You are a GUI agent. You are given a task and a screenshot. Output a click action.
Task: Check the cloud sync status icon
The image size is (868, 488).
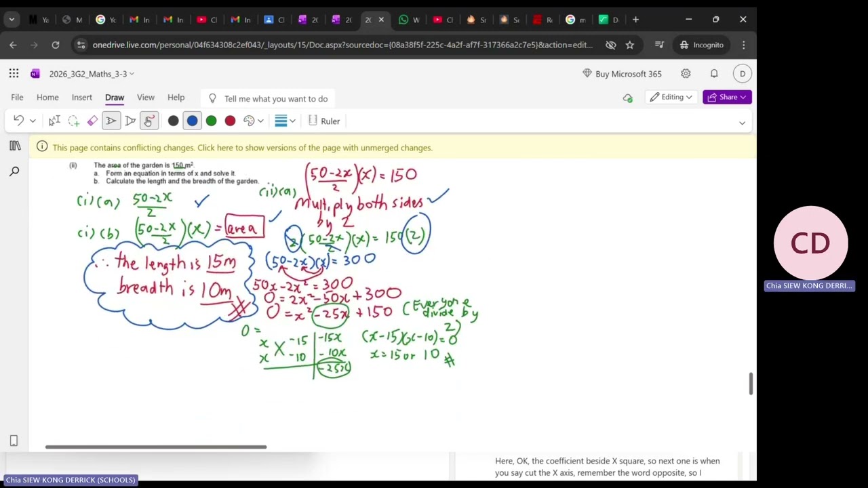628,98
